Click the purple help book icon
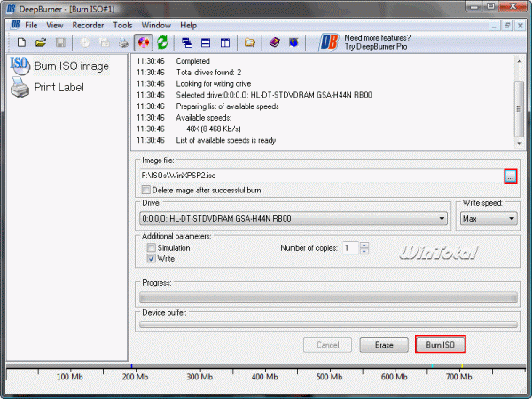Viewport: 532px width, 399px height. pos(275,43)
